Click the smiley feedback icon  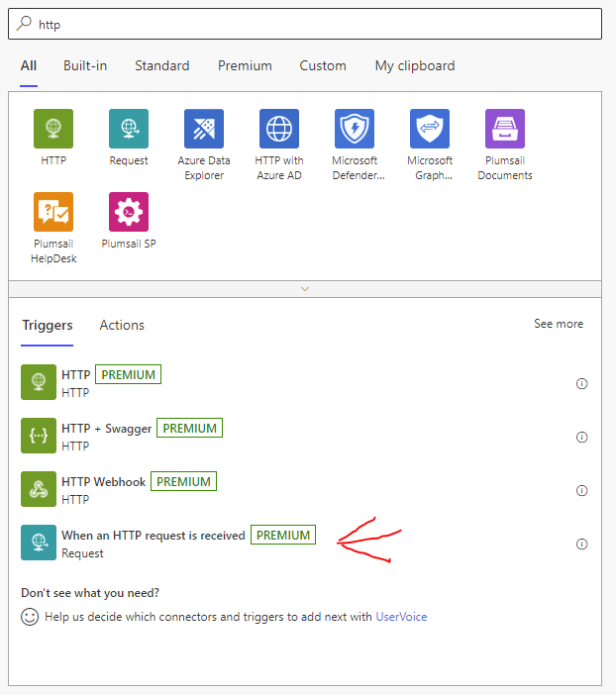pyautogui.click(x=30, y=617)
